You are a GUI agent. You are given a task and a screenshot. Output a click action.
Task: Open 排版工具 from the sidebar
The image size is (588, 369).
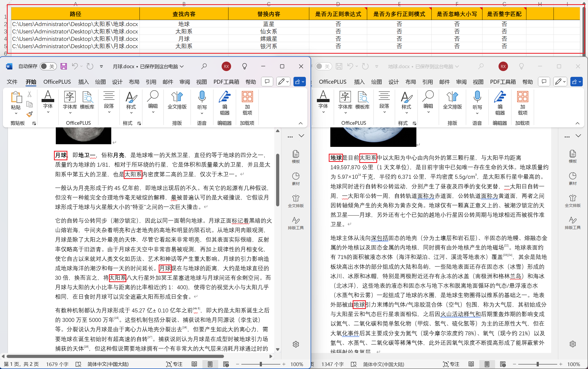[x=296, y=223]
